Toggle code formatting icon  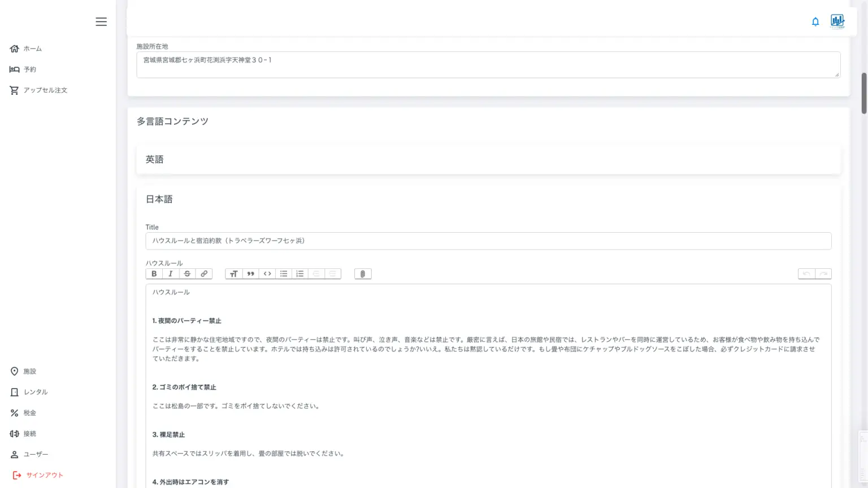[x=267, y=274]
